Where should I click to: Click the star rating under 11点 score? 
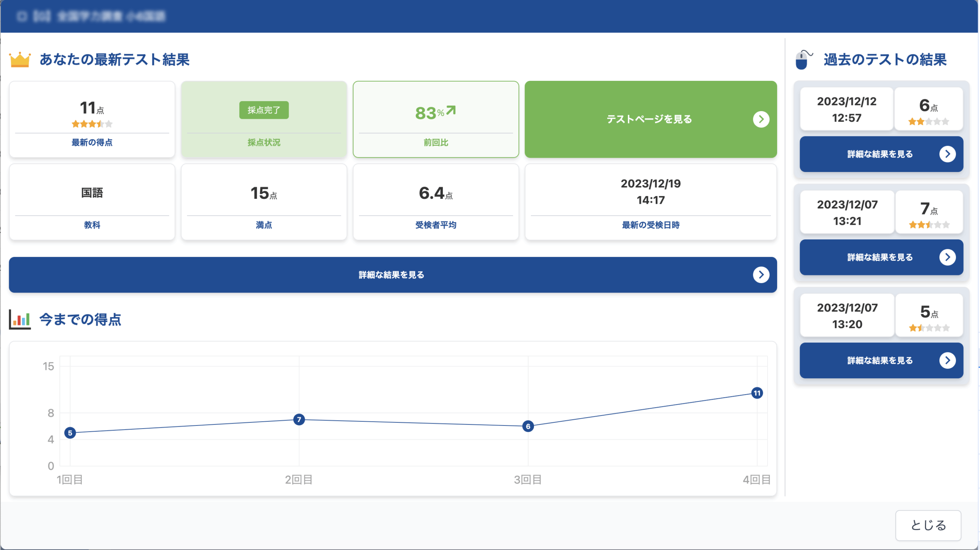point(92,124)
